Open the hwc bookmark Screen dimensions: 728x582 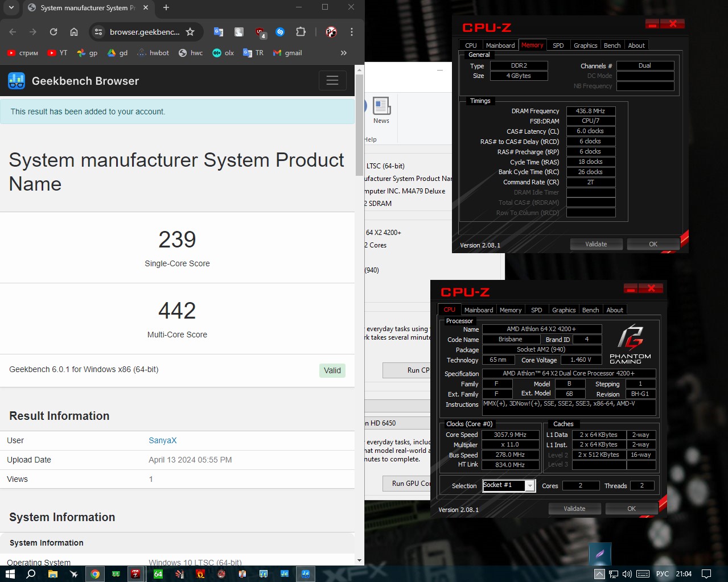[x=191, y=53]
